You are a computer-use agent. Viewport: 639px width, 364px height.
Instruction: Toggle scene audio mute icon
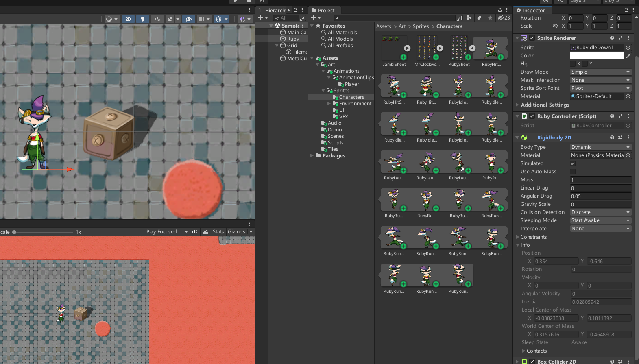157,19
